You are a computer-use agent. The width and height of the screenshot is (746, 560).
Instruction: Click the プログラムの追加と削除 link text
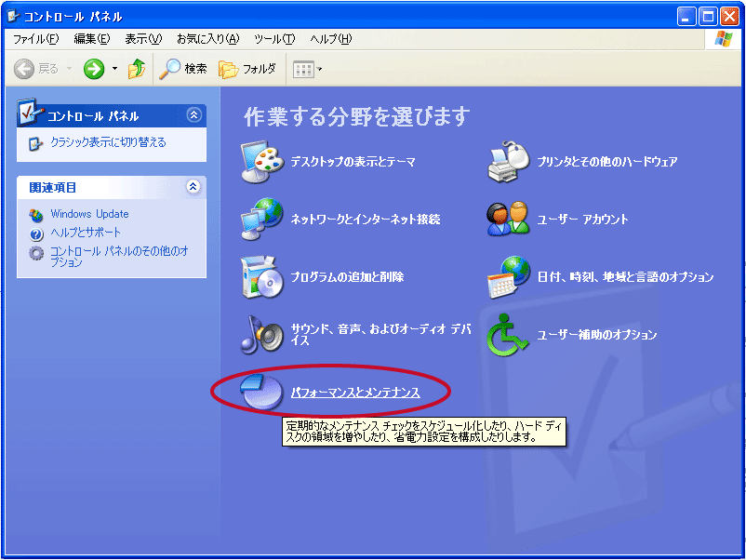[347, 277]
